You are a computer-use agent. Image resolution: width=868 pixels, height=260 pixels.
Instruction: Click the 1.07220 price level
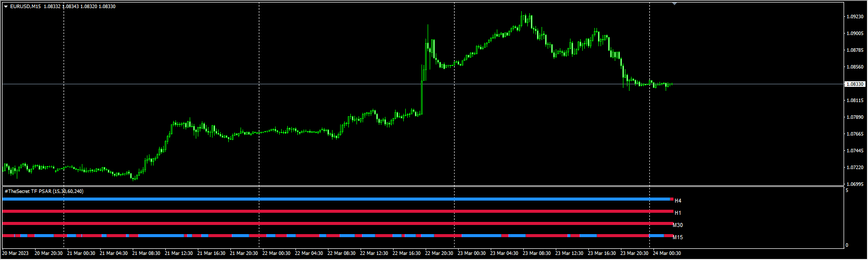pos(855,168)
